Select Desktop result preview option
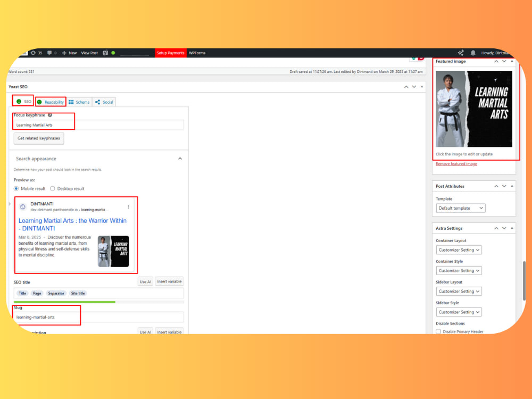 click(x=52, y=189)
